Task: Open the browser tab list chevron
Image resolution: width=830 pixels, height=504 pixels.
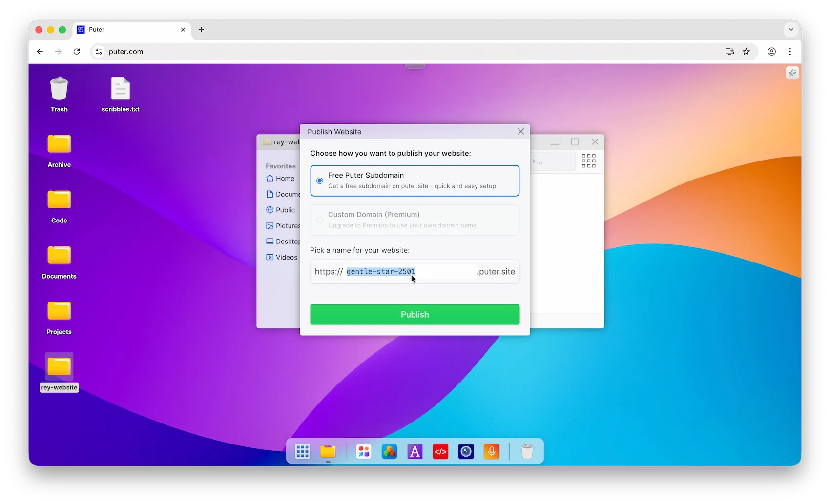Action: (791, 30)
